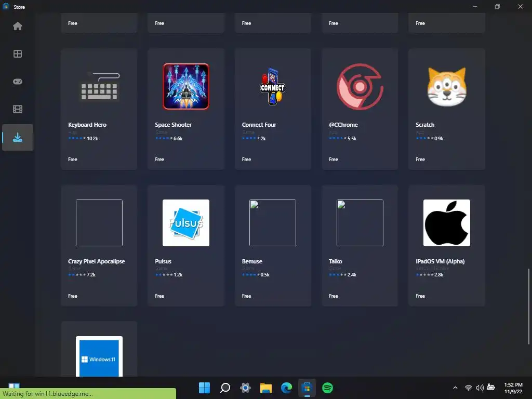The height and width of the screenshot is (399, 532).
Task: Click the Store logo in title bar
Action: point(6,6)
